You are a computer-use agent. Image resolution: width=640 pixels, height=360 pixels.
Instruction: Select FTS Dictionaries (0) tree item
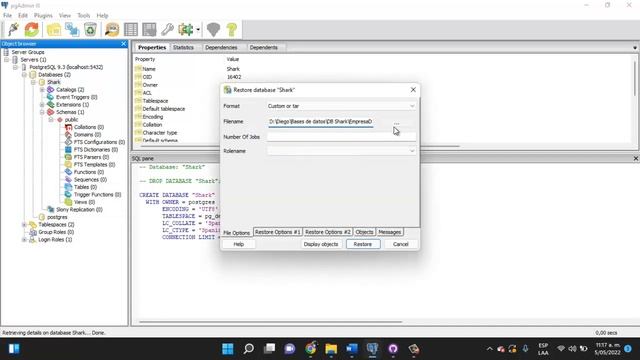point(96,149)
